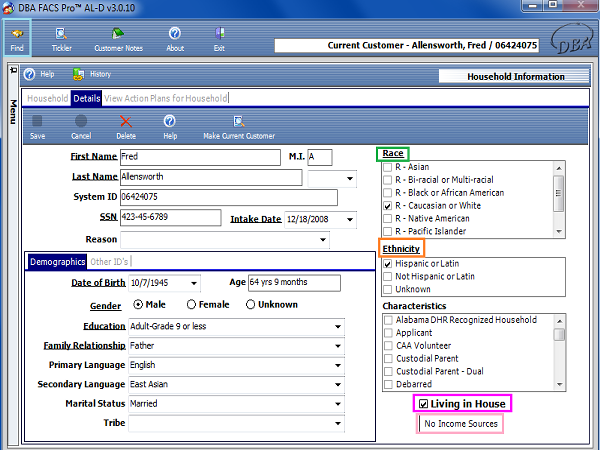Uncheck Hispanic or Latin ethnicity
This screenshot has width=600, height=450.
[388, 264]
